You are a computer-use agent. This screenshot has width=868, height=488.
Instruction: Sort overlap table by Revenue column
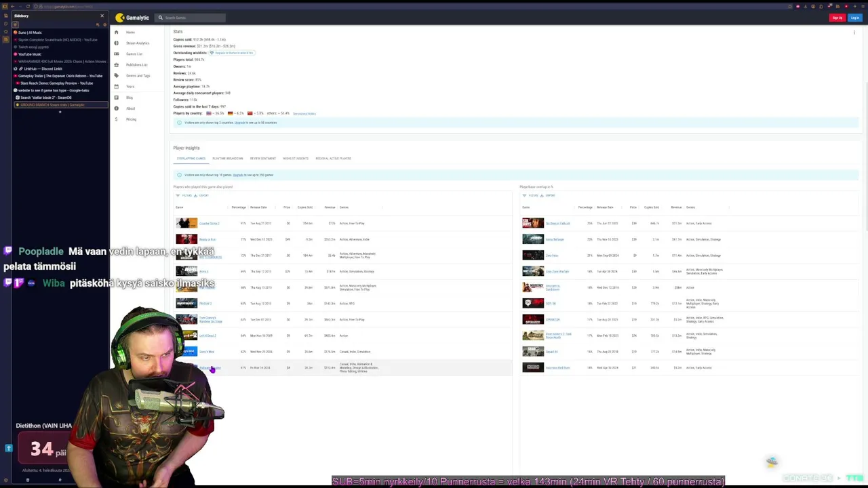(x=676, y=207)
